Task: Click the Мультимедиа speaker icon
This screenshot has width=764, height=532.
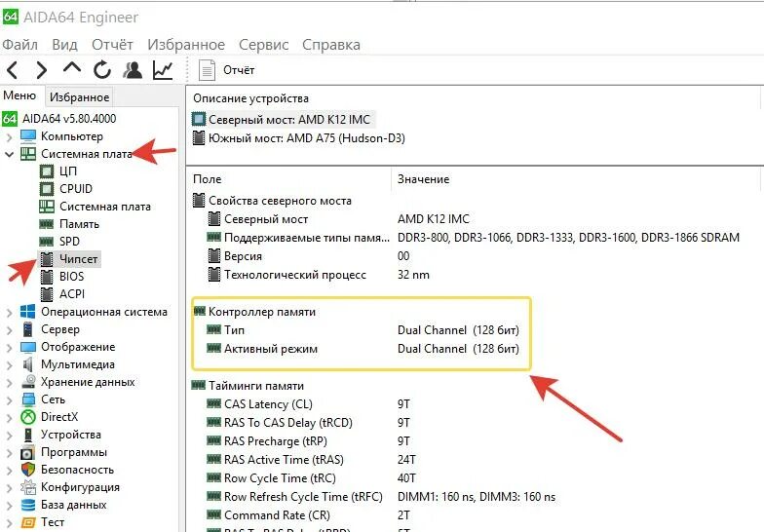Action: [27, 364]
